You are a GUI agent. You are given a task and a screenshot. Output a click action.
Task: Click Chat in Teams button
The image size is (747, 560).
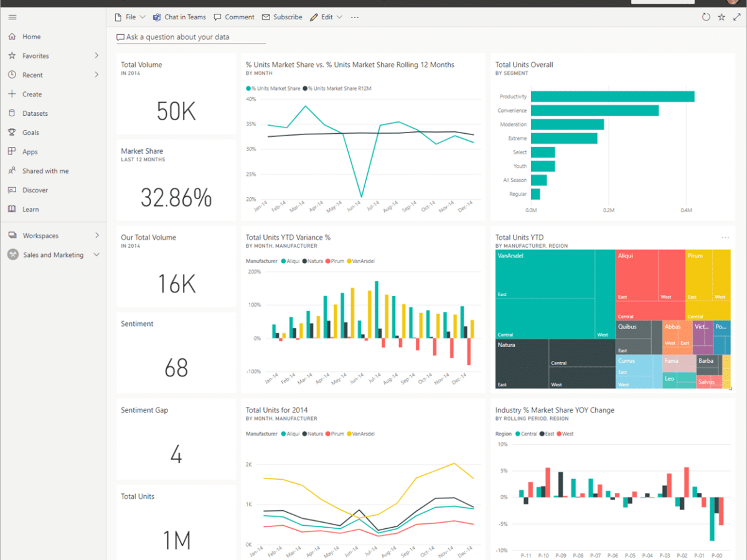click(x=179, y=17)
